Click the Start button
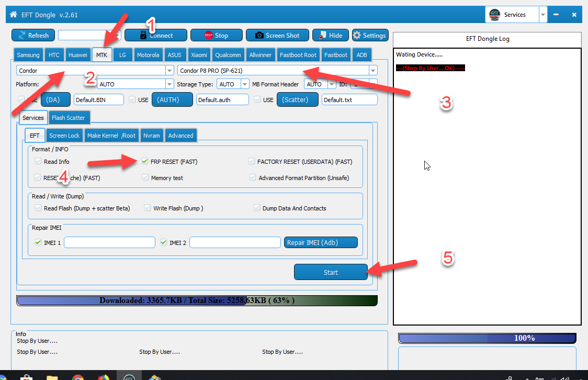Viewport: 588px width, 380px height. click(x=331, y=272)
